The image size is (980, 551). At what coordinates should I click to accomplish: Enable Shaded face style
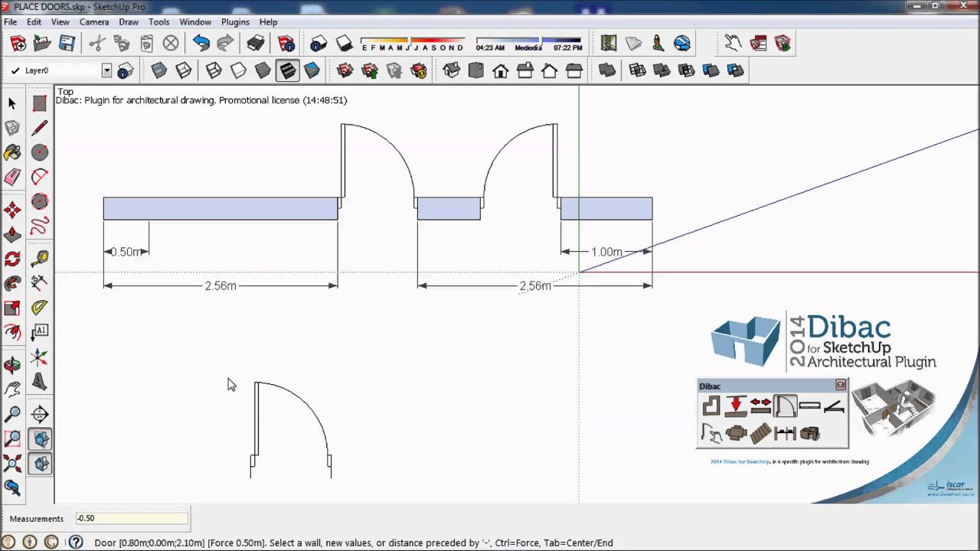coord(263,70)
